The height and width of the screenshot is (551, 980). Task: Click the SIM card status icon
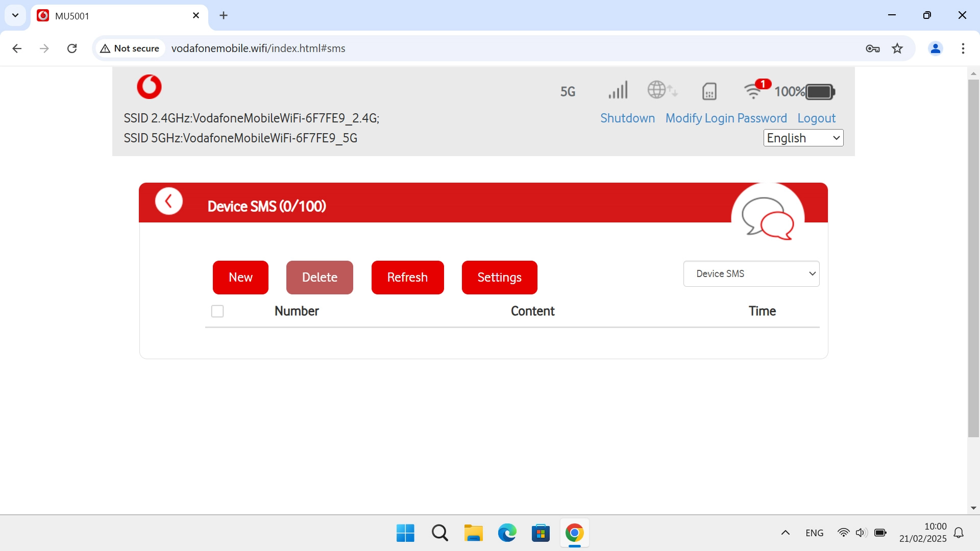pyautogui.click(x=709, y=91)
